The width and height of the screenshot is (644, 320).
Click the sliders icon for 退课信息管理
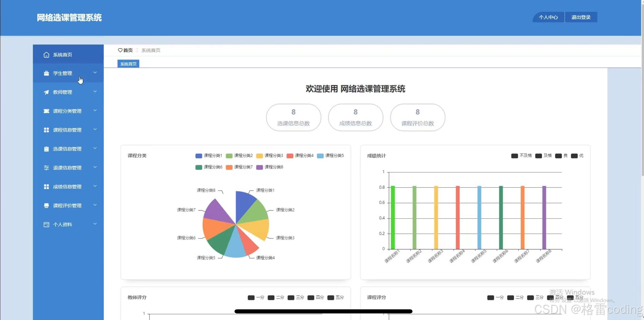pyautogui.click(x=46, y=168)
